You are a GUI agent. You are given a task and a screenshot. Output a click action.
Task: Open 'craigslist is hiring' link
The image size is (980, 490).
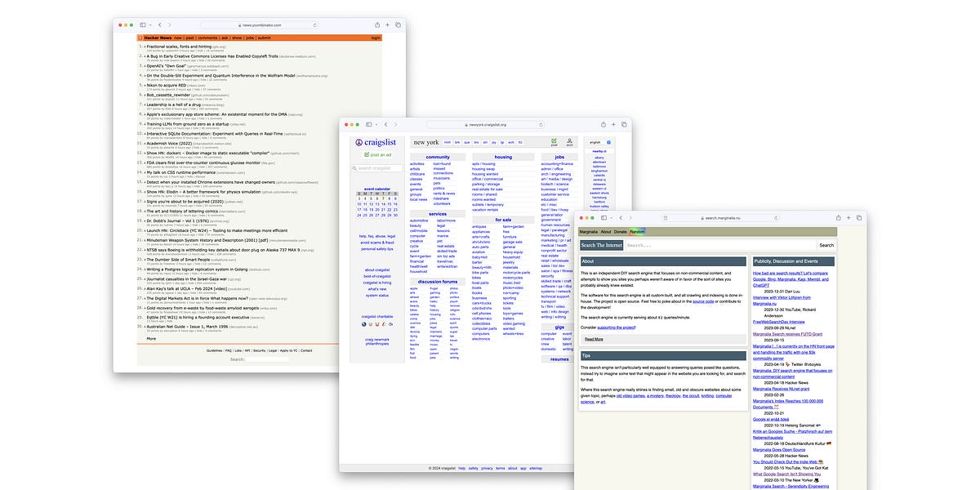pyautogui.click(x=377, y=282)
